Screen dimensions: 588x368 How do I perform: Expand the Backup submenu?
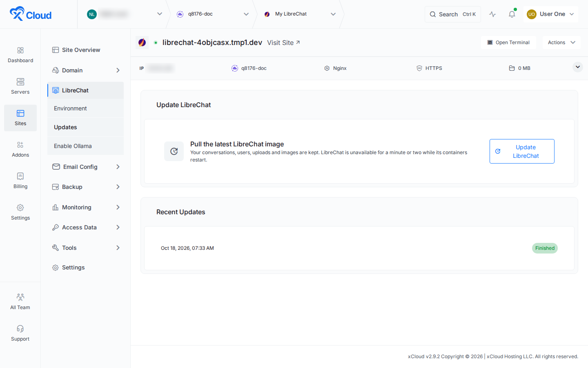click(x=118, y=187)
